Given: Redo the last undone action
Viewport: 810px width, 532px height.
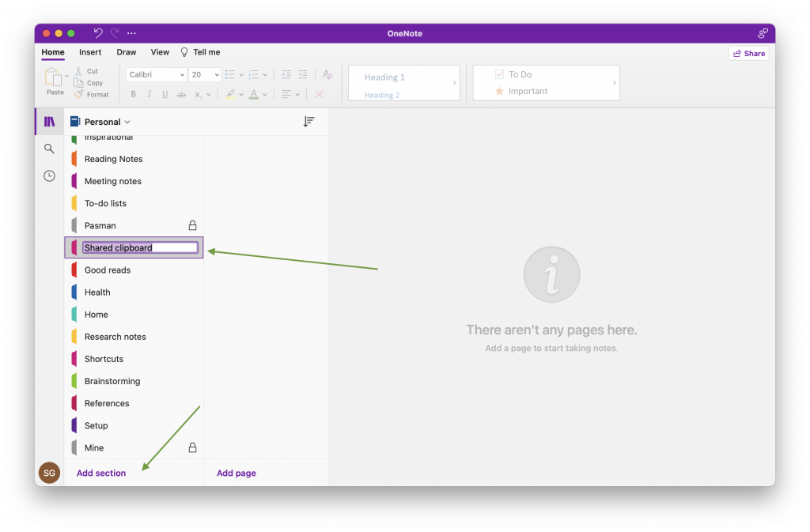Looking at the screenshot, I should [x=115, y=33].
